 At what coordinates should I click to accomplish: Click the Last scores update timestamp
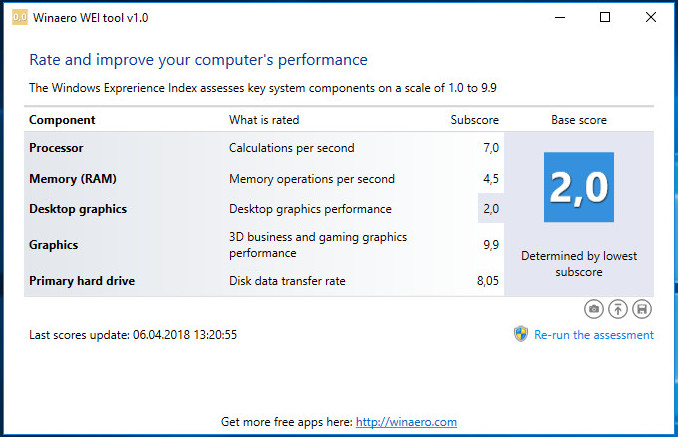[133, 335]
